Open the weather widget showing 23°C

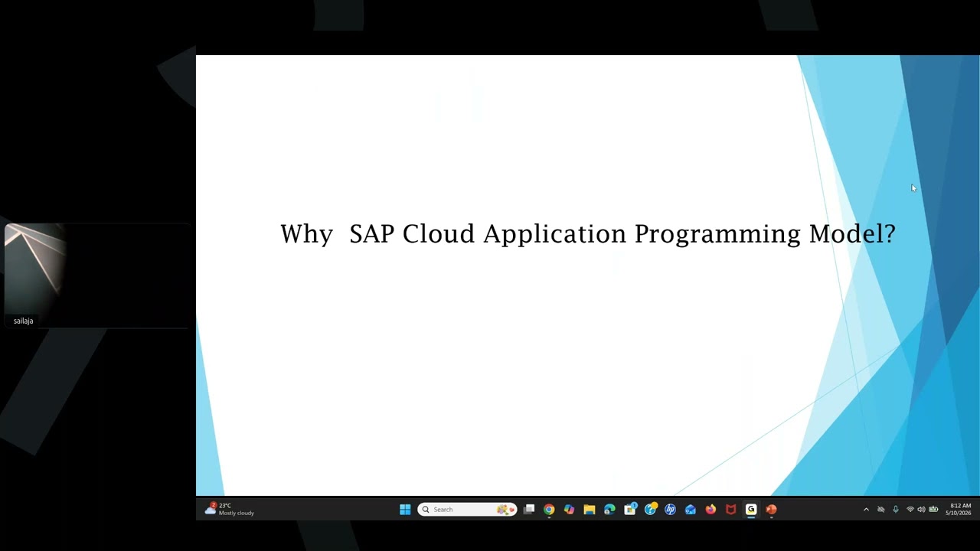pyautogui.click(x=230, y=509)
